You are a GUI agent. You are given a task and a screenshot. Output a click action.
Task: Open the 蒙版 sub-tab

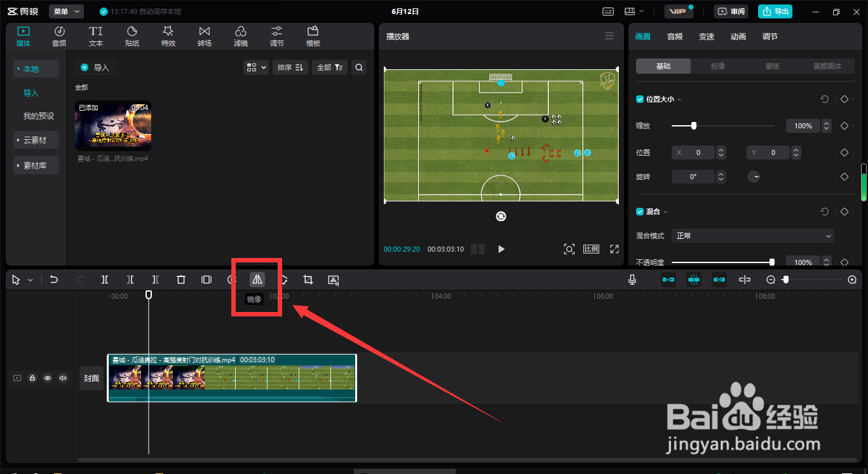773,66
